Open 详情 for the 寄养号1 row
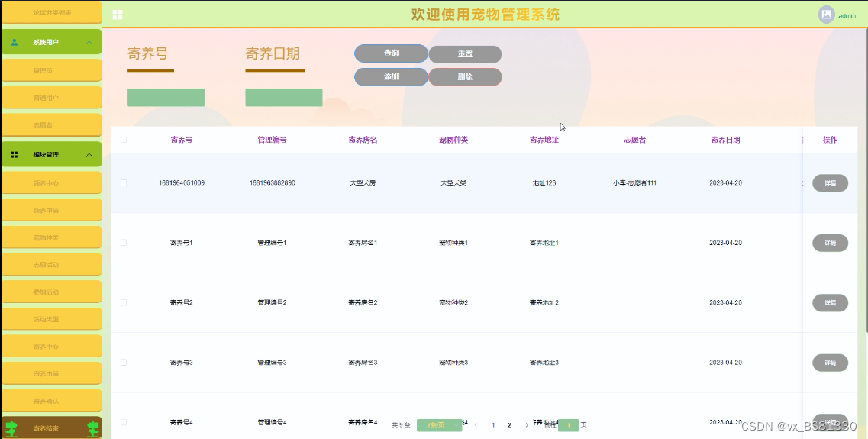The width and height of the screenshot is (868, 439). click(x=830, y=243)
